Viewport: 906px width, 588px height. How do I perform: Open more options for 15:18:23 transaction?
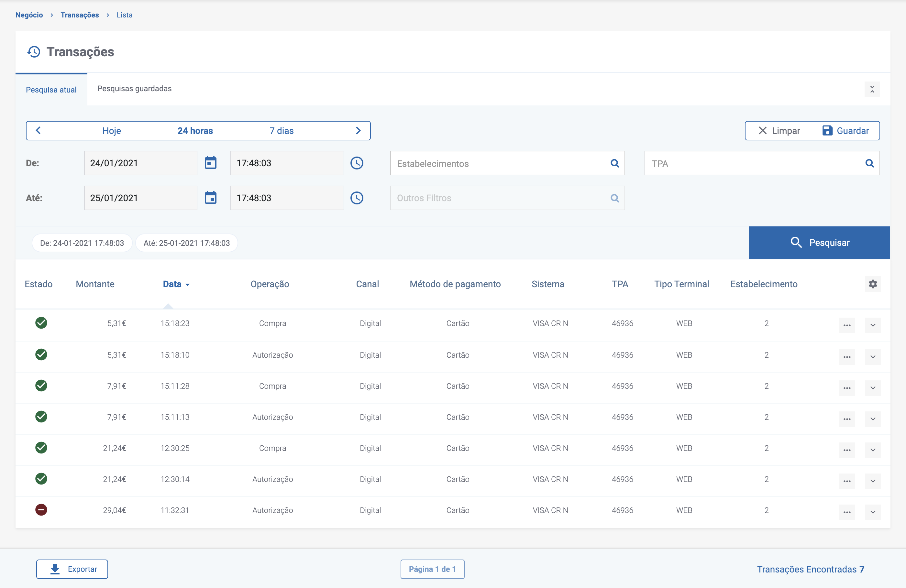(x=846, y=325)
